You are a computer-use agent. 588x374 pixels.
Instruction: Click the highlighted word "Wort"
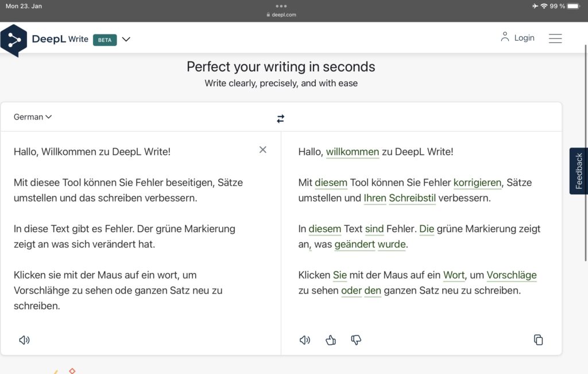454,275
